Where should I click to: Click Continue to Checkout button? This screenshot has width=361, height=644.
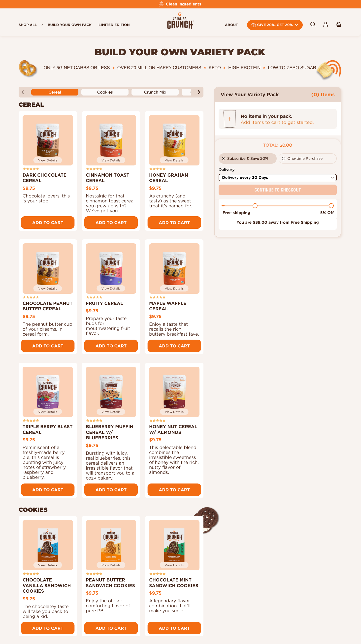277,190
